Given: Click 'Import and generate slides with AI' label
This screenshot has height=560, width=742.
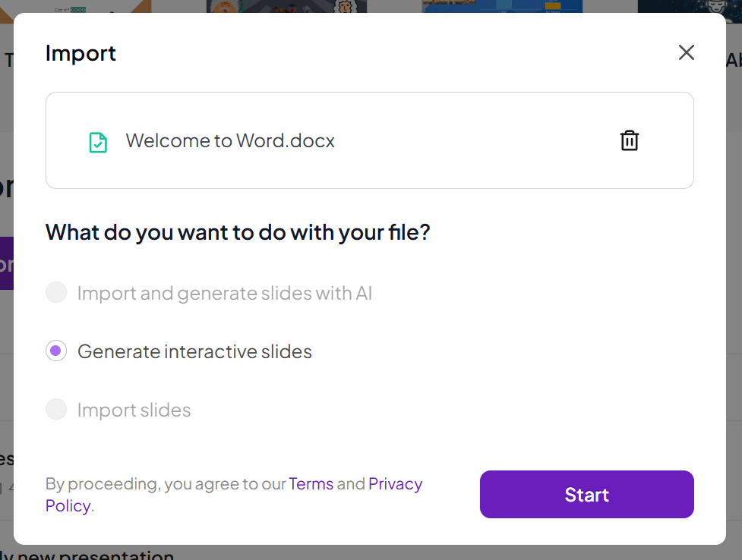Looking at the screenshot, I should pyautogui.click(x=224, y=293).
